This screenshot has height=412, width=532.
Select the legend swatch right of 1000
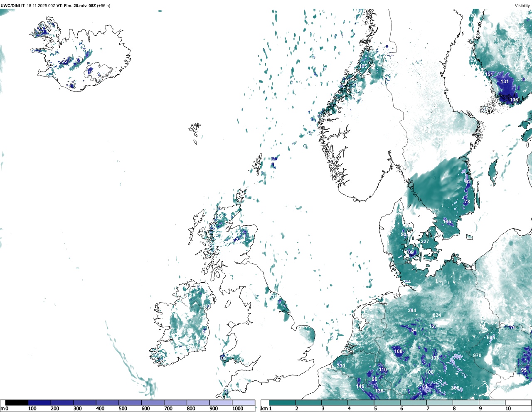tap(244, 402)
